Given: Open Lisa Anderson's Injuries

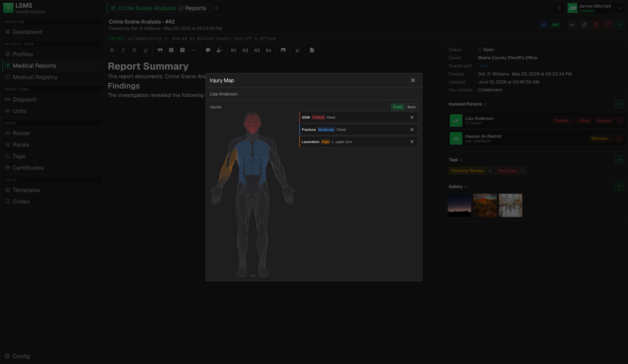Looking at the screenshot, I should [604, 120].
